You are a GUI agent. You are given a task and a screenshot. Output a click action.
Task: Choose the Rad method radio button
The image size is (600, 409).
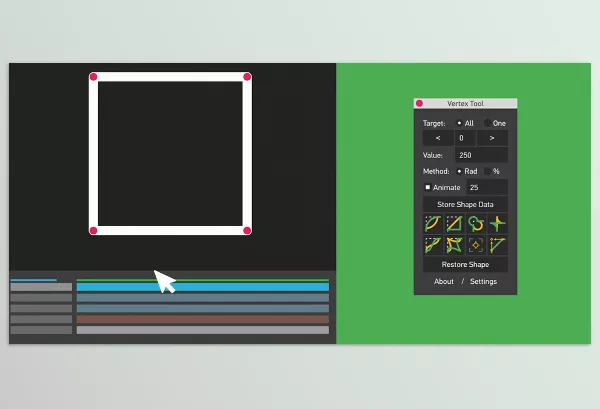click(459, 171)
